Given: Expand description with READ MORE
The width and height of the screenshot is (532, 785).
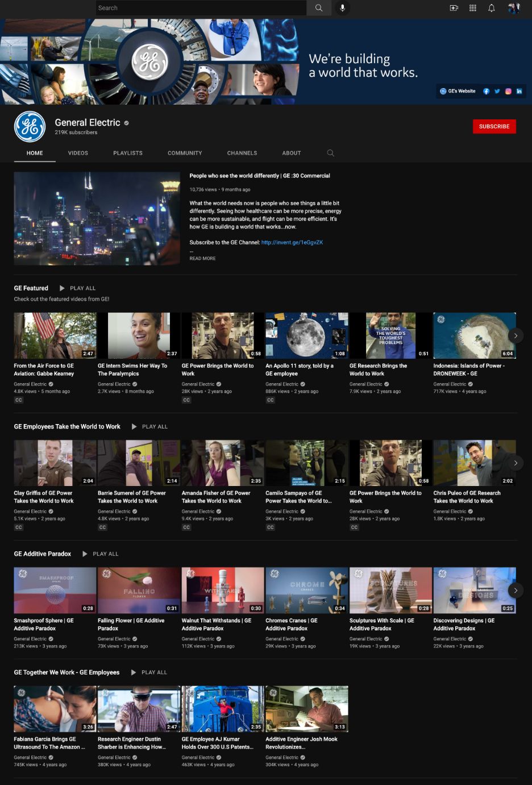Looking at the screenshot, I should coord(202,258).
